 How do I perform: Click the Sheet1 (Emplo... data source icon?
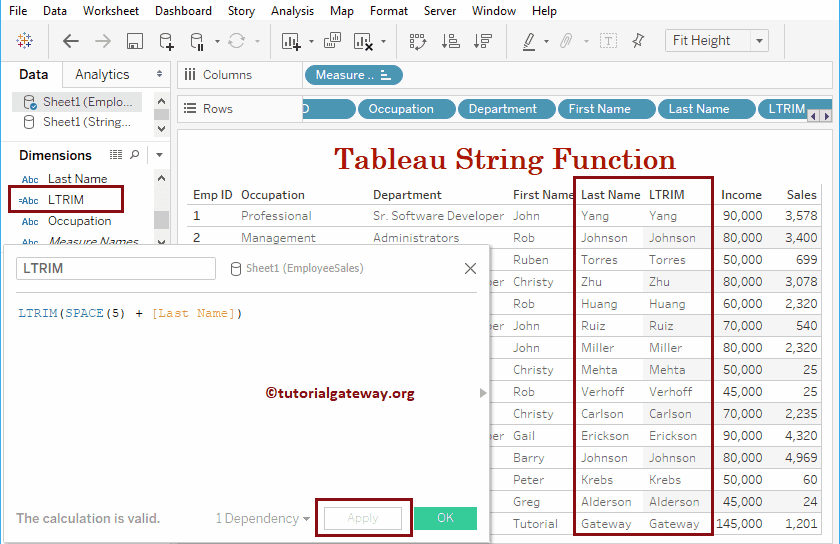click(29, 102)
